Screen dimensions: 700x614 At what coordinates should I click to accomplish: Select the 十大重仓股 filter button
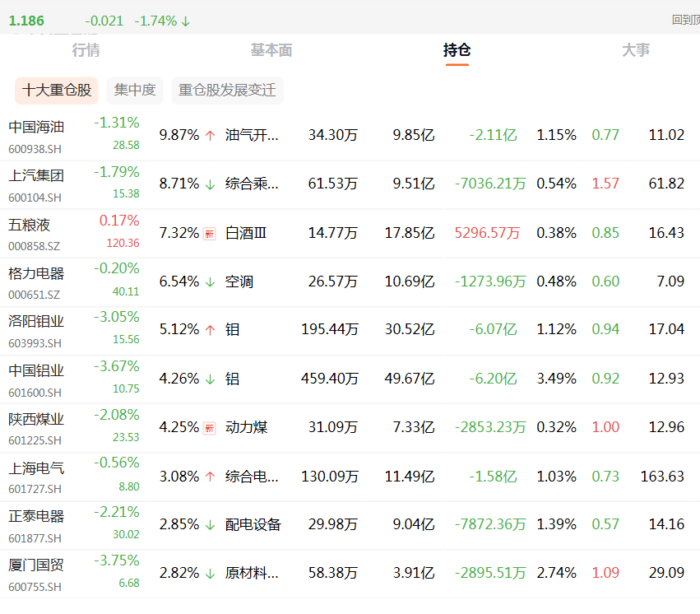[57, 91]
